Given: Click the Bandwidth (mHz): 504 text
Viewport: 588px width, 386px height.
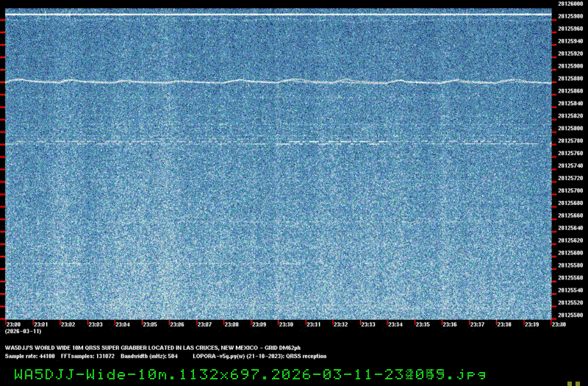Looking at the screenshot, I should coord(149,356).
